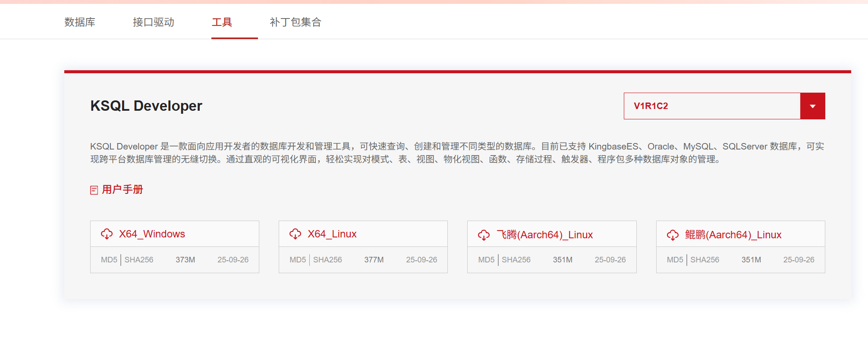The width and height of the screenshot is (868, 346).
Task: Switch to the 数据库 tab
Action: click(x=80, y=22)
